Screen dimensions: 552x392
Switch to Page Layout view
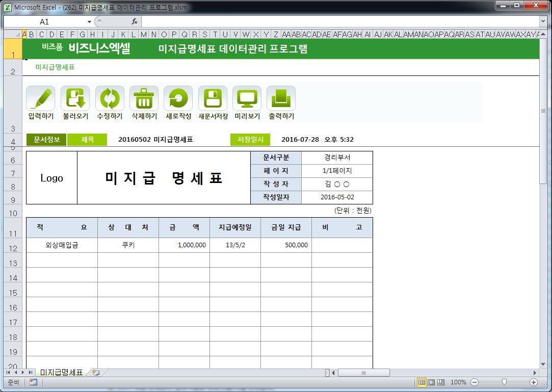click(x=431, y=382)
